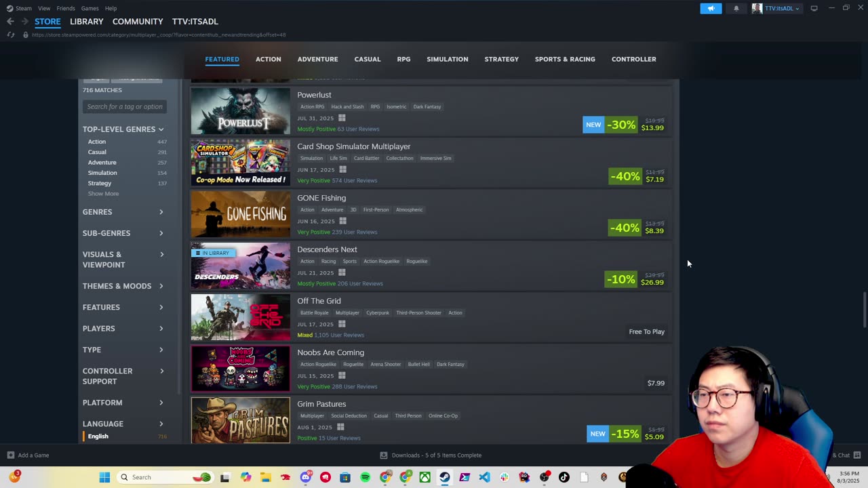Select the Controller category tab
The height and width of the screenshot is (488, 868).
coord(633,59)
